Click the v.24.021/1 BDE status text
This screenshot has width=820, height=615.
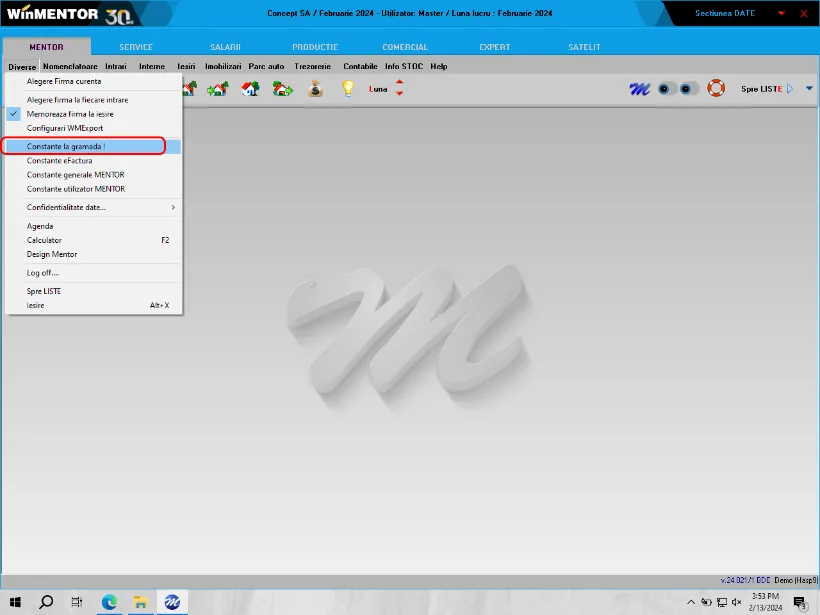click(745, 580)
